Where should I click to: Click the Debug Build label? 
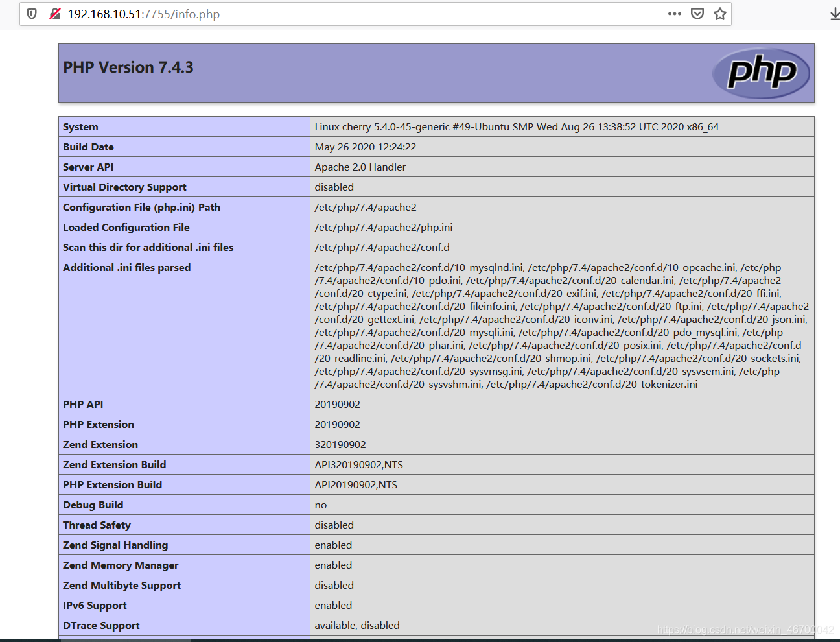[93, 505]
